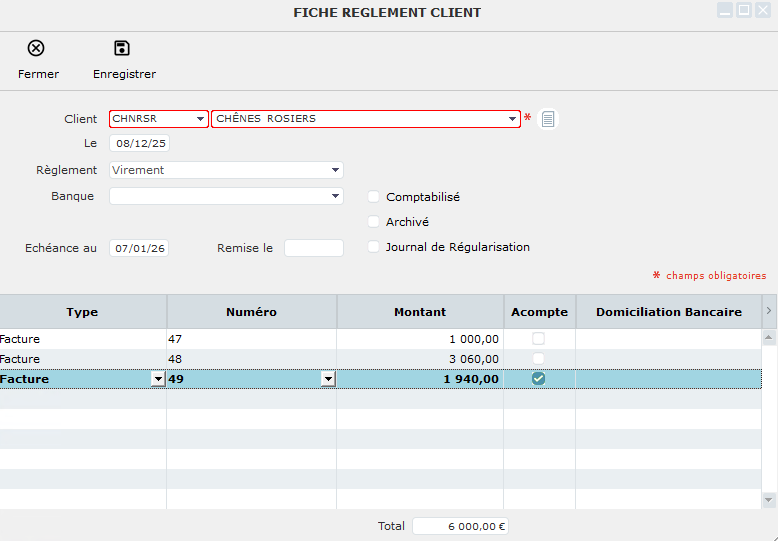Image resolution: width=778 pixels, height=541 pixels.
Task: Click the Remise le date field
Action: click(x=313, y=248)
